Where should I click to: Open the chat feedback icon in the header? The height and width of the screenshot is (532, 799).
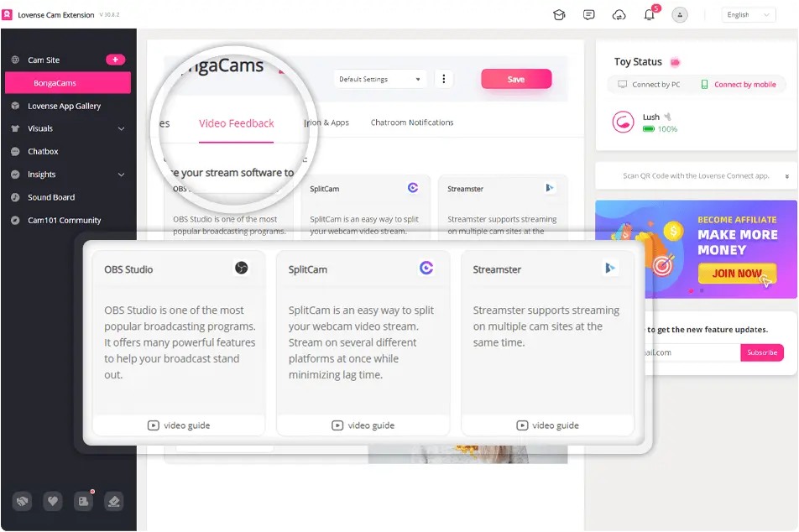tap(588, 15)
